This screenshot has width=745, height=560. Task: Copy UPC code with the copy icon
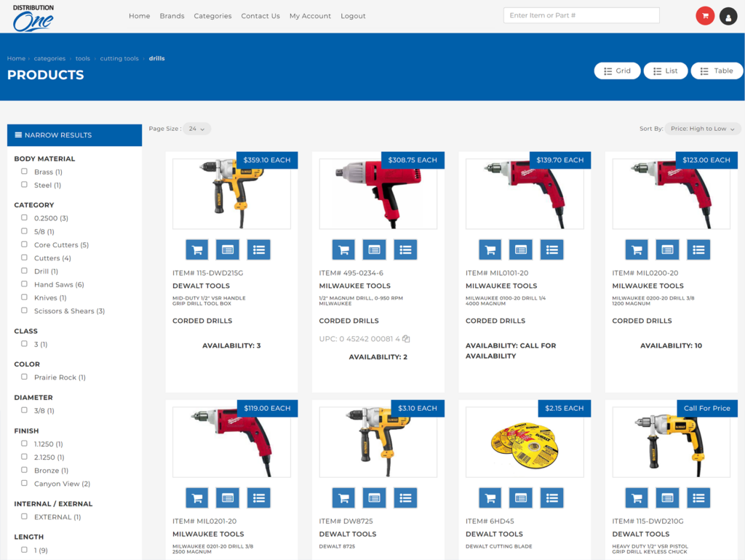click(x=406, y=339)
